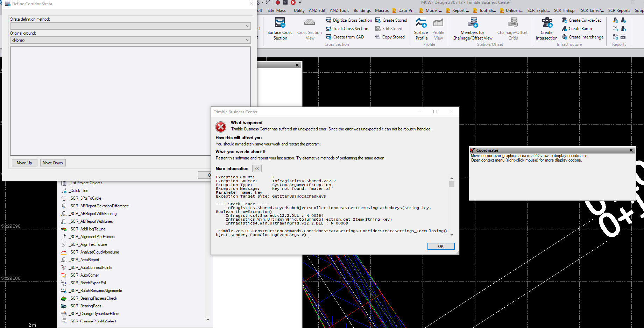Switch to the Utility ribbon tab
644x328 pixels.
click(299, 10)
